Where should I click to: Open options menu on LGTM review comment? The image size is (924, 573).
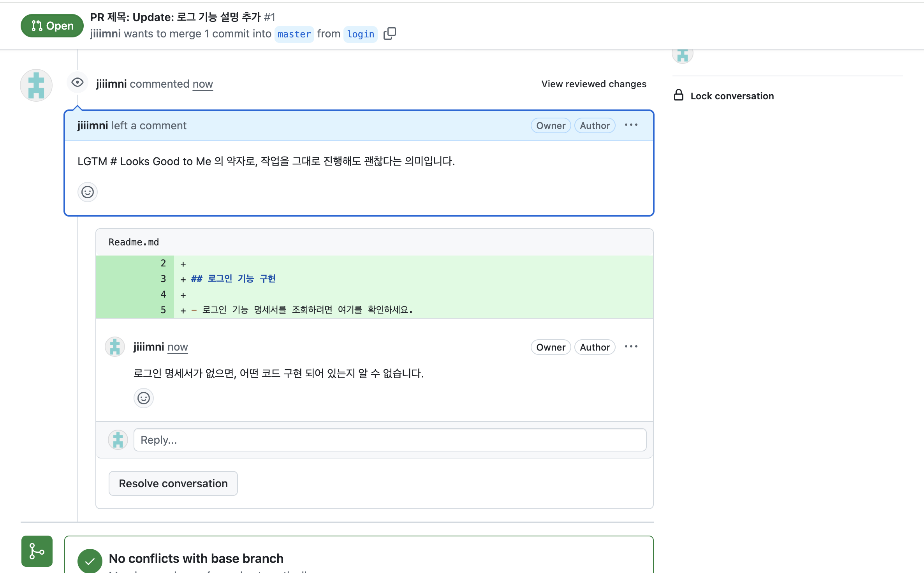point(631,125)
